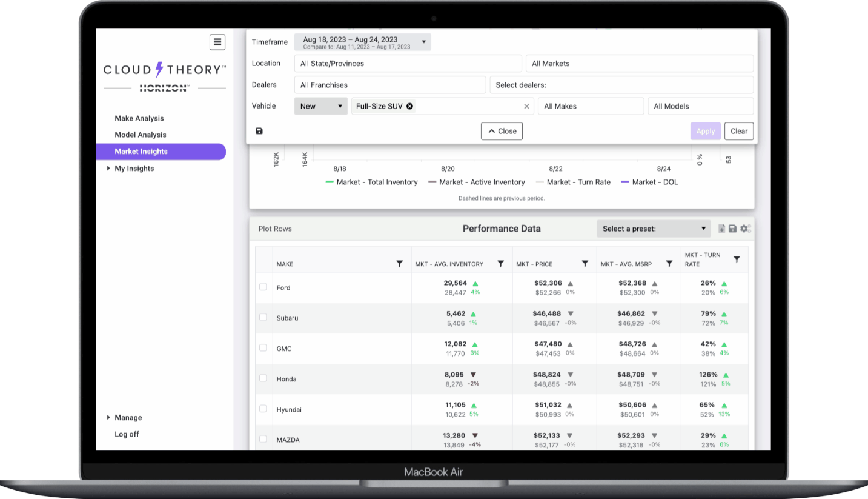Open the Select dealers field
This screenshot has width=868, height=499.
(x=621, y=85)
